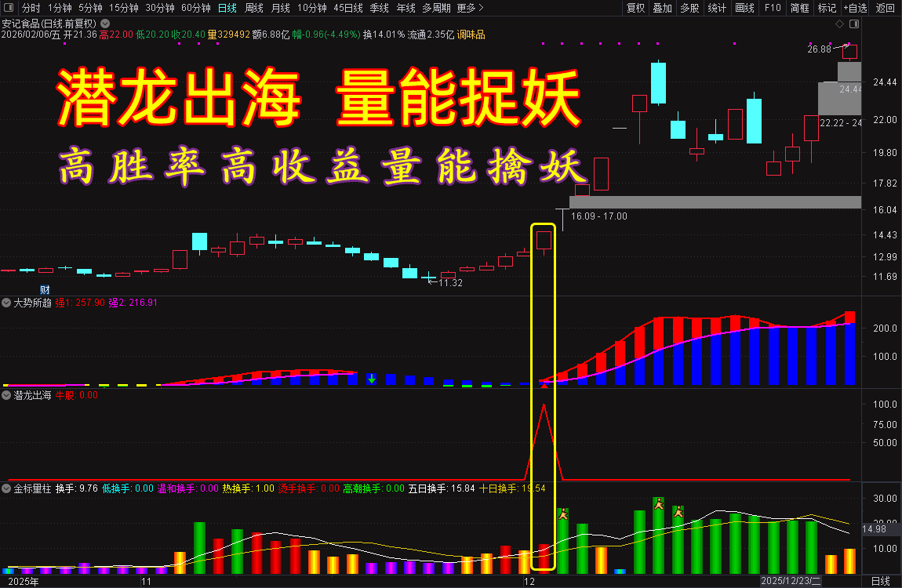Open the 叠加 overlay function
The height and width of the screenshot is (588, 902).
tap(661, 7)
